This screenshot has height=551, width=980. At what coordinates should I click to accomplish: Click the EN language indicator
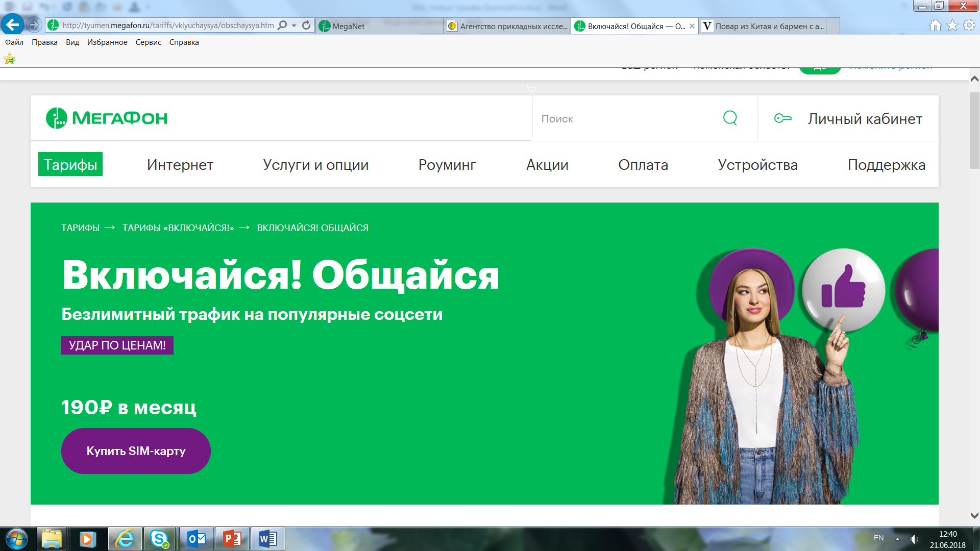pos(878,538)
